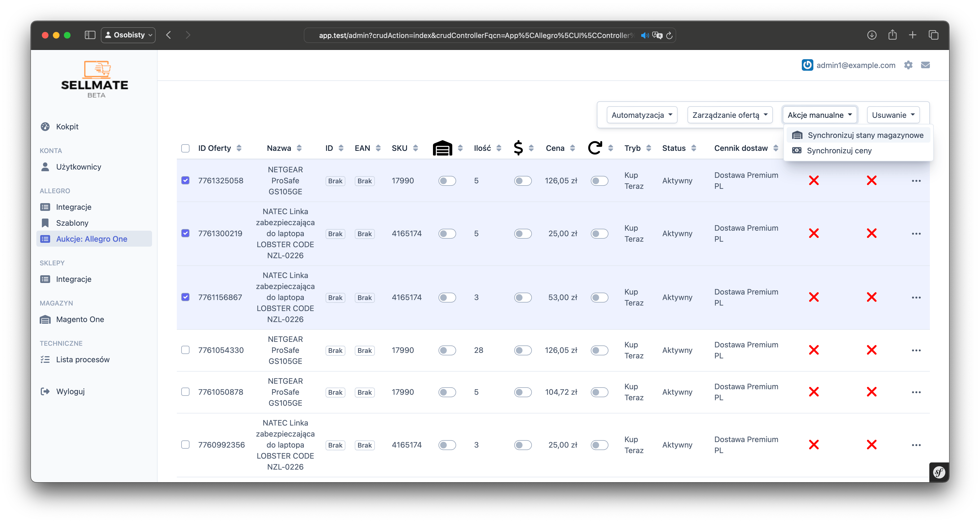The image size is (980, 523).
Task: Open row actions for offer 7761300219
Action: (916, 233)
